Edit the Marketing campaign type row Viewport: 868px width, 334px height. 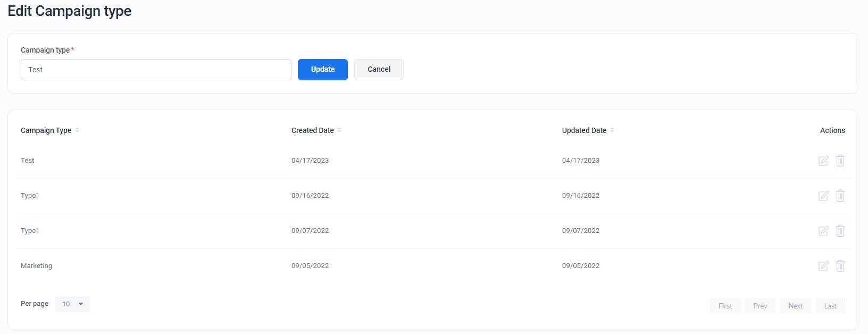pos(823,266)
